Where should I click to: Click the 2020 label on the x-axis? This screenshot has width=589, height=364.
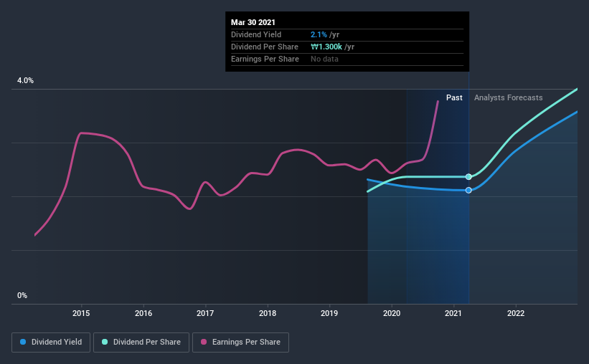click(392, 313)
